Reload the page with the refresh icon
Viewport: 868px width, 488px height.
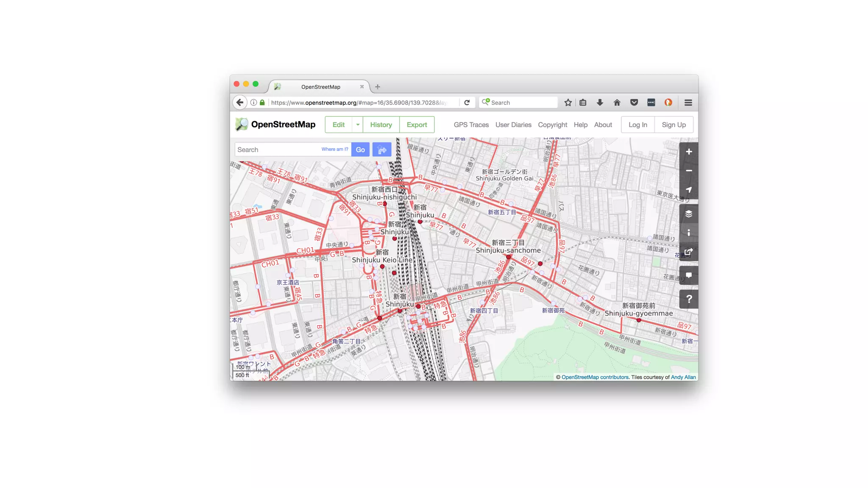pyautogui.click(x=467, y=103)
